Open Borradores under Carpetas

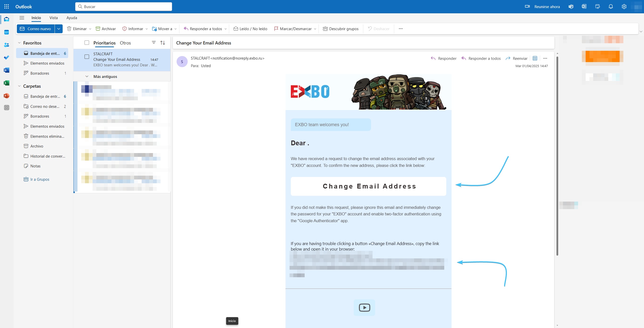tap(42, 116)
